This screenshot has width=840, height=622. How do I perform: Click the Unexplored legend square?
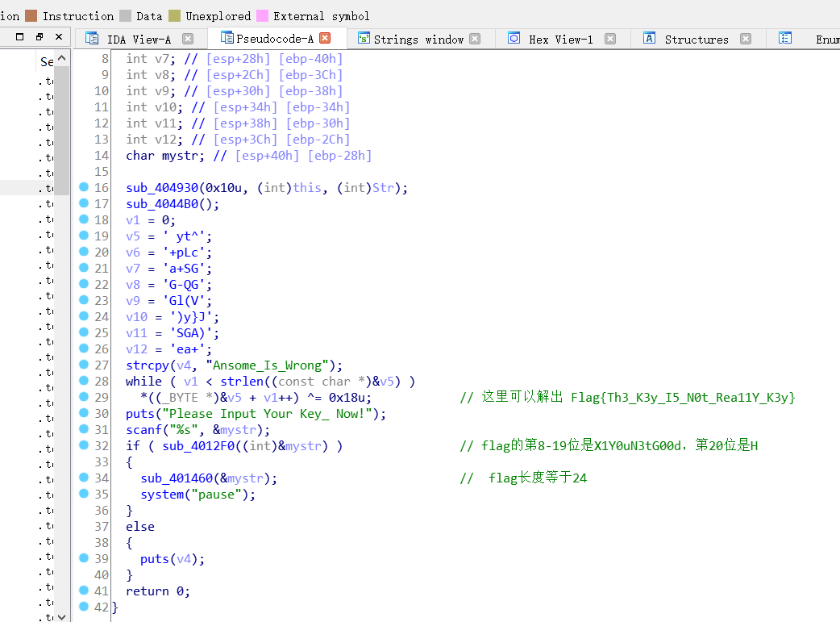(x=176, y=15)
